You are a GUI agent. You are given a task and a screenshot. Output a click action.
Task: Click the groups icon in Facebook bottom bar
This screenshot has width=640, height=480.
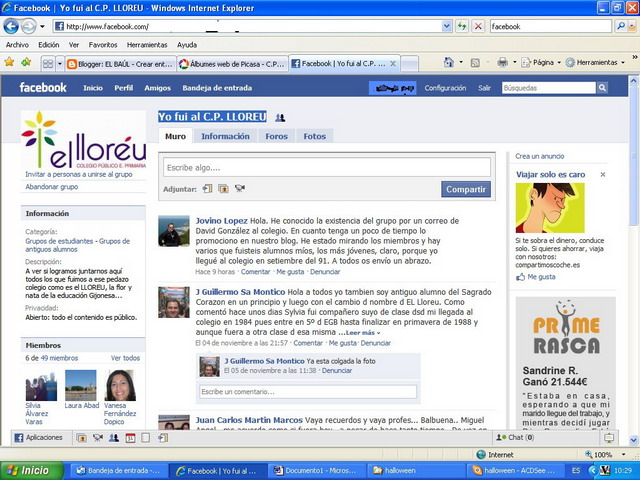[114, 438]
